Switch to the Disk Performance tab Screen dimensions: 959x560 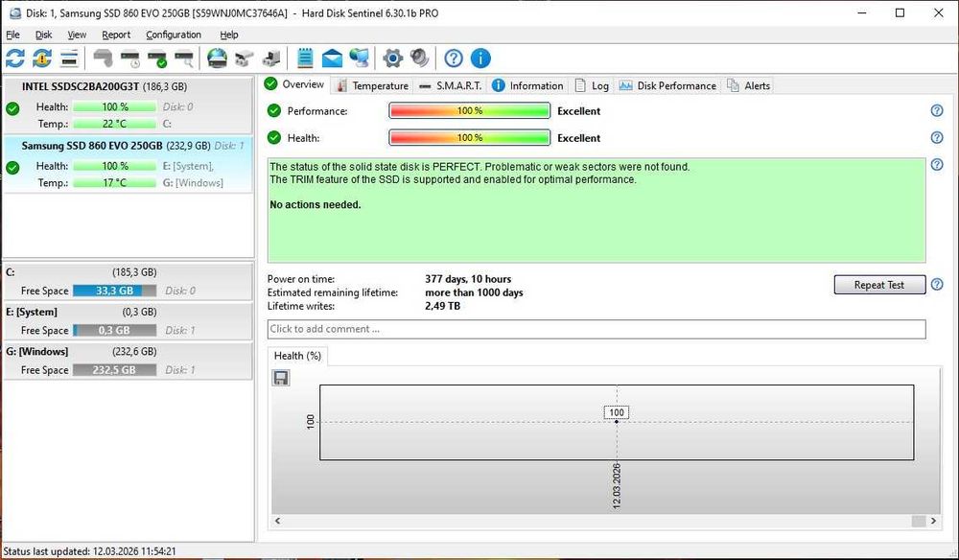coord(667,85)
